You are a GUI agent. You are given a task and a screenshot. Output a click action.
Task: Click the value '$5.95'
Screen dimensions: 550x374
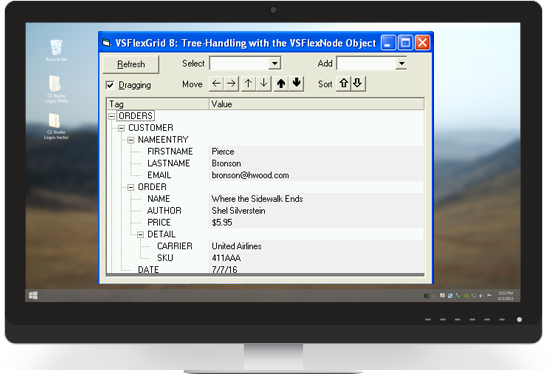click(x=222, y=222)
